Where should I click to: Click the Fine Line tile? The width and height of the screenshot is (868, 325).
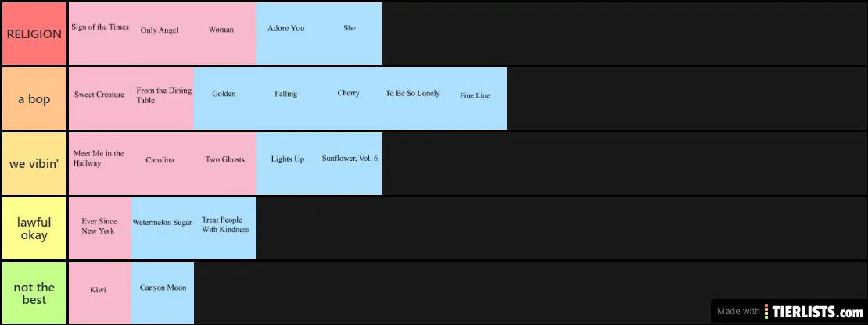click(475, 98)
